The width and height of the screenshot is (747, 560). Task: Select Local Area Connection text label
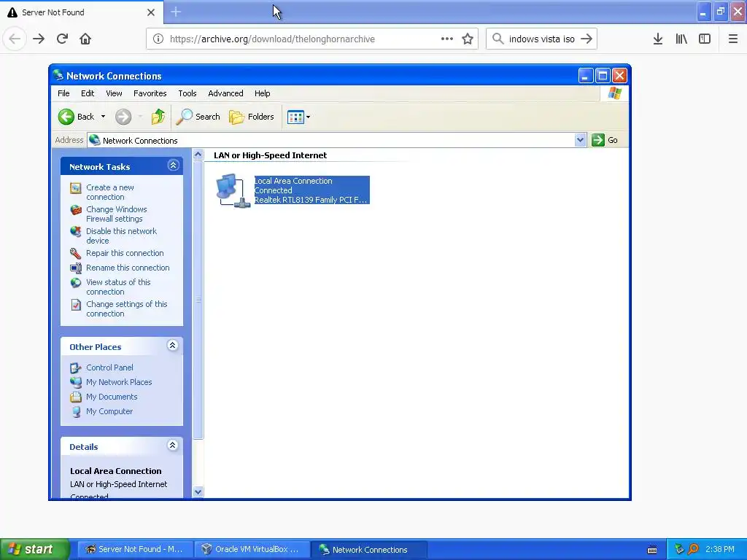pos(293,181)
